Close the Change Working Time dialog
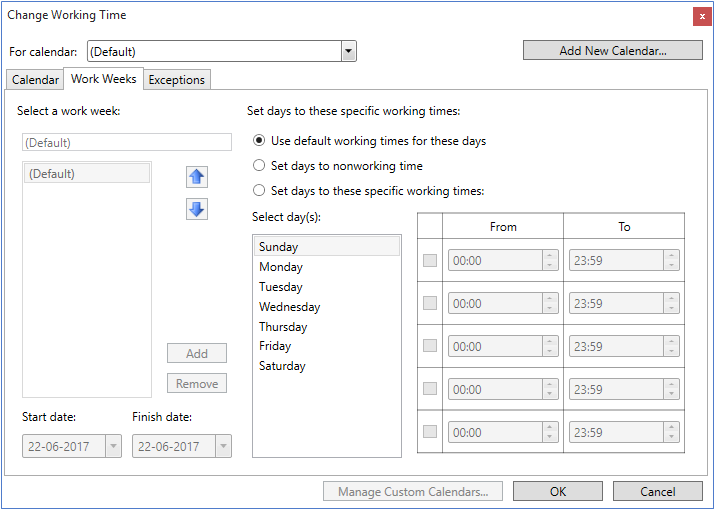The height and width of the screenshot is (510, 715). [x=702, y=16]
